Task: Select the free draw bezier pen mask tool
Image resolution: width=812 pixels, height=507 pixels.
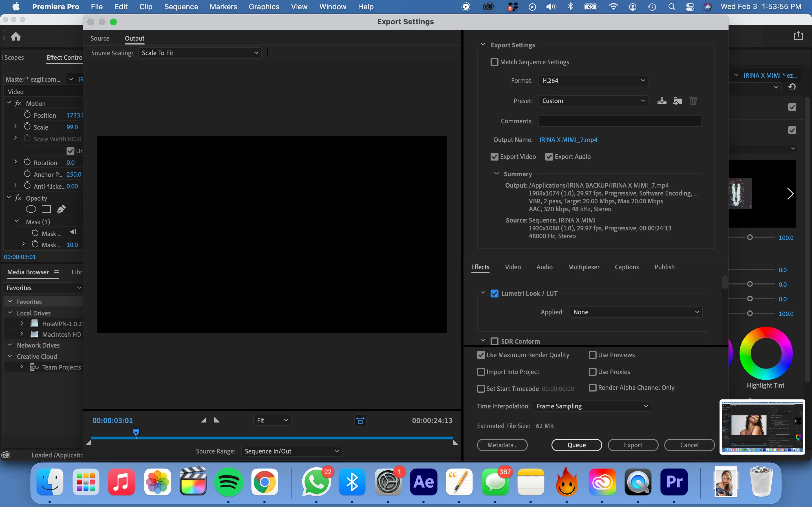Action: 61,209
